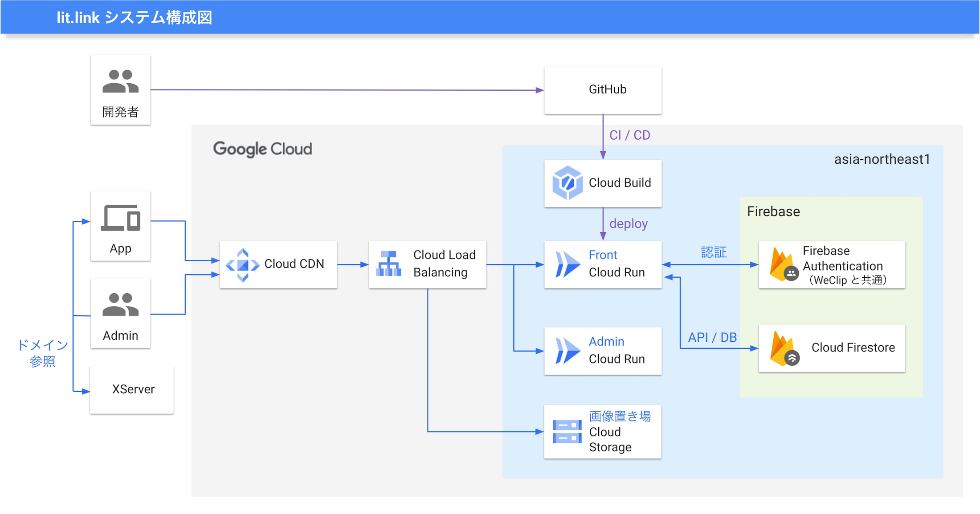Screen dimensions: 980x514
Task: Click the deploy label
Action: click(629, 223)
